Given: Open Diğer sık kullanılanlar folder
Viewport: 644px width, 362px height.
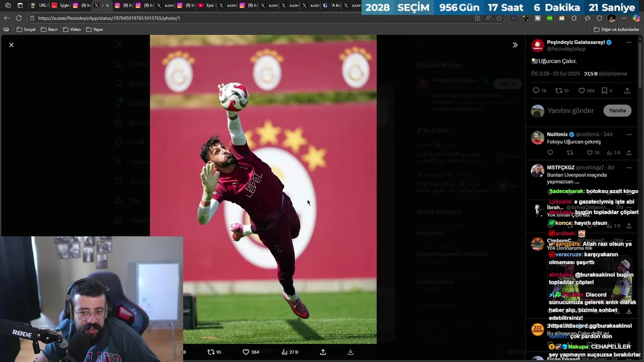Looking at the screenshot, I should pos(617,30).
